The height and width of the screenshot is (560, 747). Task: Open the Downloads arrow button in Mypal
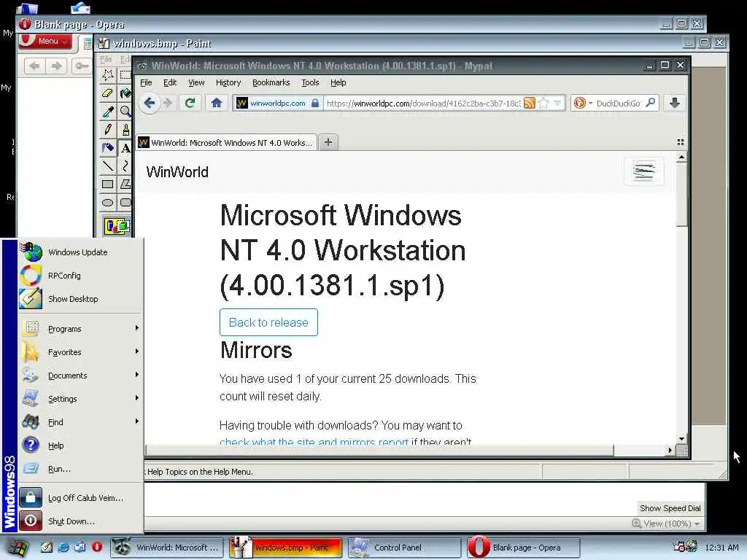click(675, 103)
